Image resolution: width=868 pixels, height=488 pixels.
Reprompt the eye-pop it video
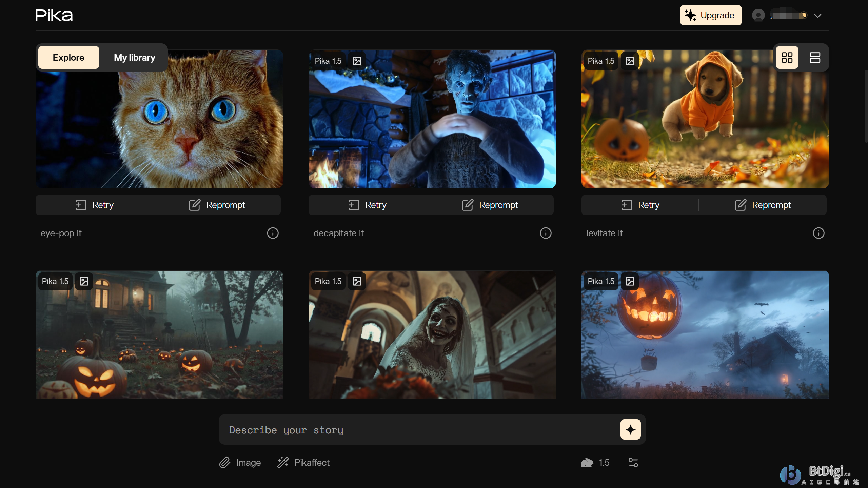tap(217, 205)
